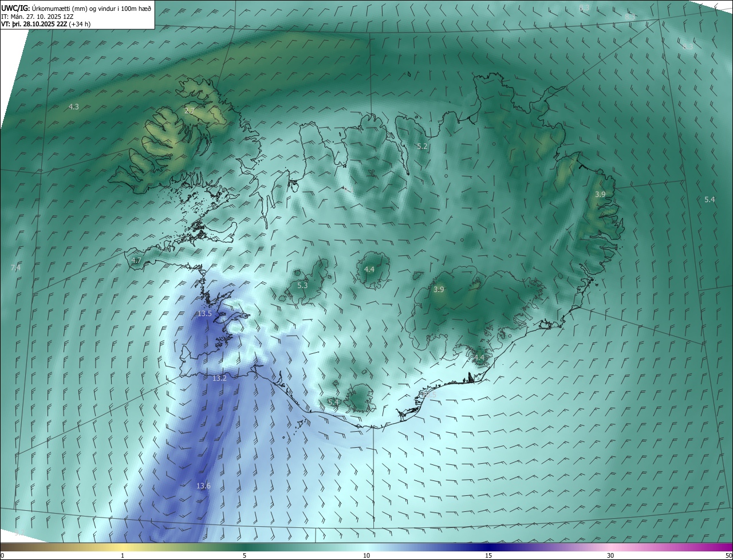Click the 13.2 precipitable water label
Viewport: 733px width, 560px height.
tap(219, 378)
